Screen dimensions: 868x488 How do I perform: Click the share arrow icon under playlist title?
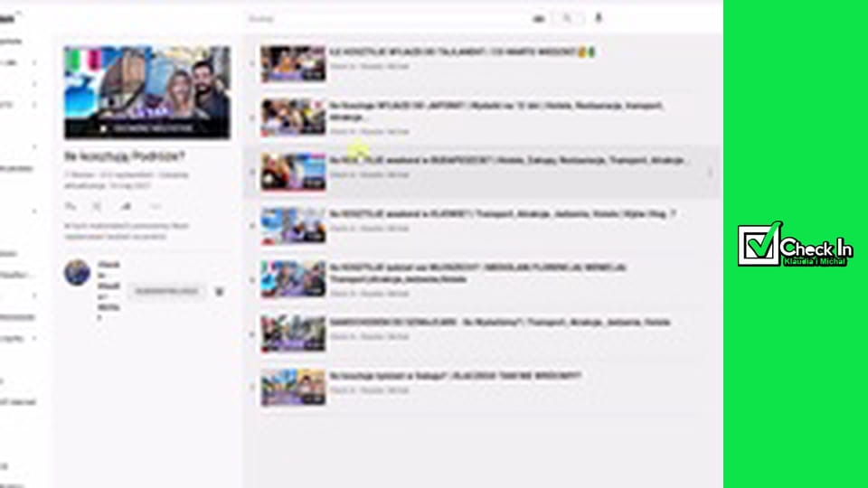tap(126, 207)
